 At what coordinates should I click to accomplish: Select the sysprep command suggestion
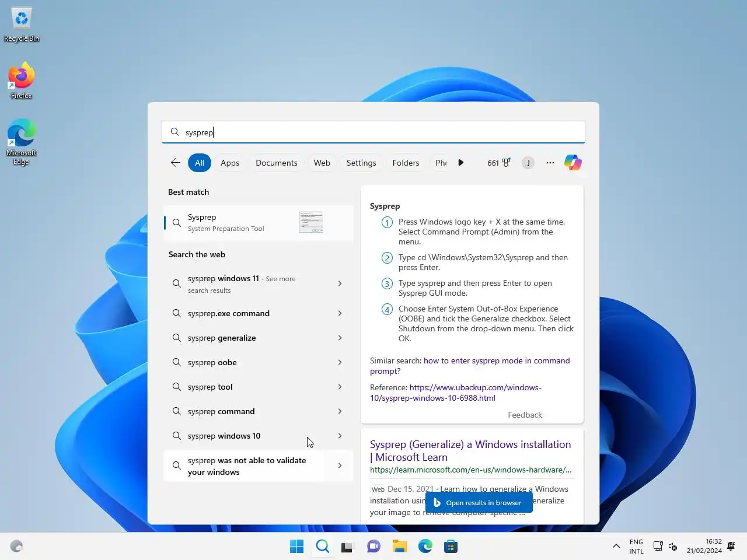[x=245, y=411]
